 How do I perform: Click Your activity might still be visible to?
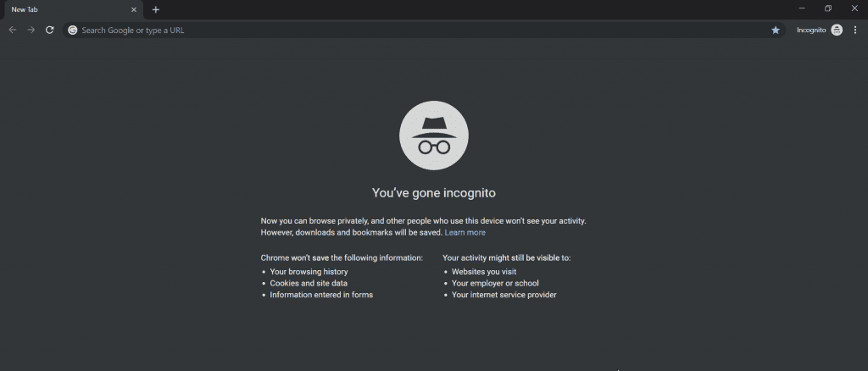tap(507, 257)
